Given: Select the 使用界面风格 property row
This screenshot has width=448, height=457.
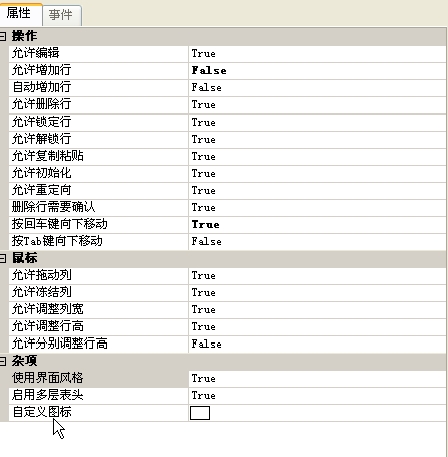Looking at the screenshot, I should (x=228, y=379).
